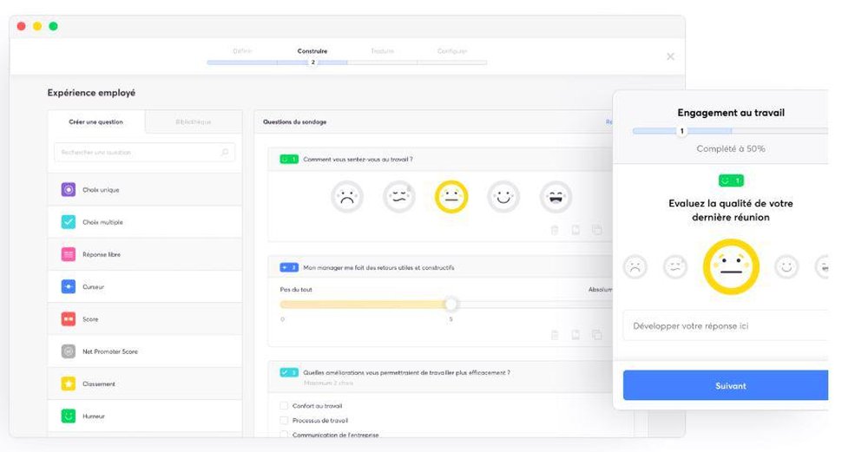Click the bookmark icon on question 2 card
The height and width of the screenshot is (452, 868).
(x=575, y=335)
